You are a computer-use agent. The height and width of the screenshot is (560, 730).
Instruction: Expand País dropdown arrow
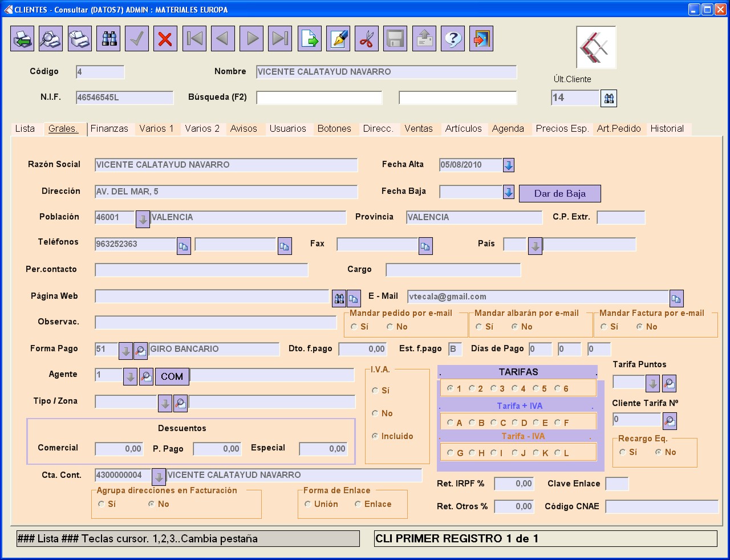click(x=535, y=246)
